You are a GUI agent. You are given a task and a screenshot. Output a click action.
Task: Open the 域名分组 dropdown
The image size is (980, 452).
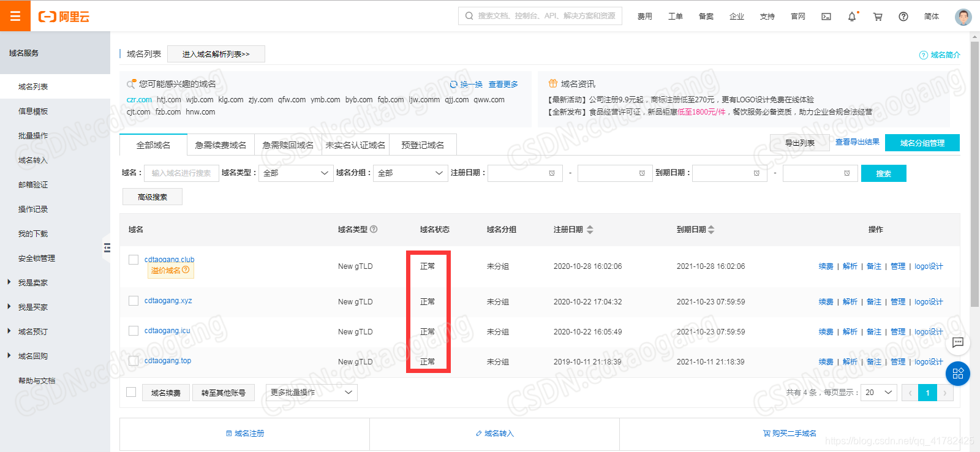[410, 173]
